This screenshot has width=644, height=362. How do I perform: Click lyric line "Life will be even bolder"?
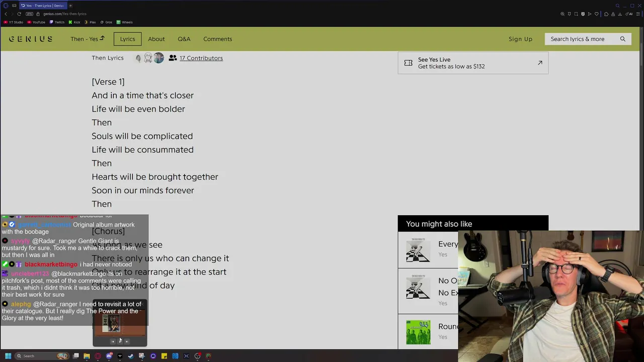click(138, 109)
